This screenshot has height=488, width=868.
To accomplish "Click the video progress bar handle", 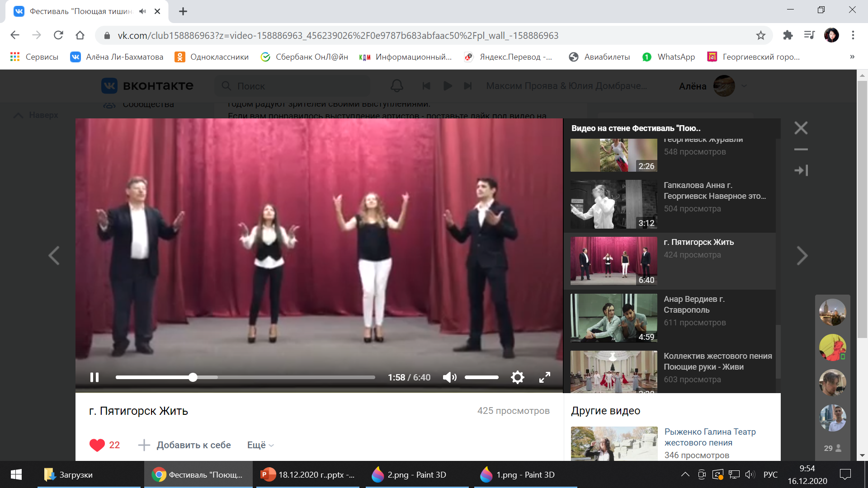I will 193,377.
